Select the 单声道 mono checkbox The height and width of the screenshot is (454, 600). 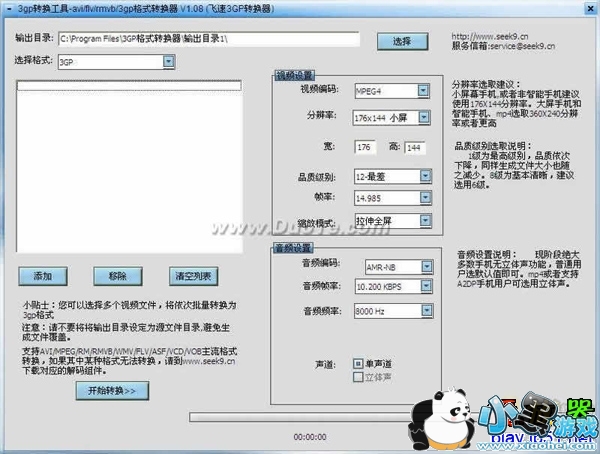point(358,363)
